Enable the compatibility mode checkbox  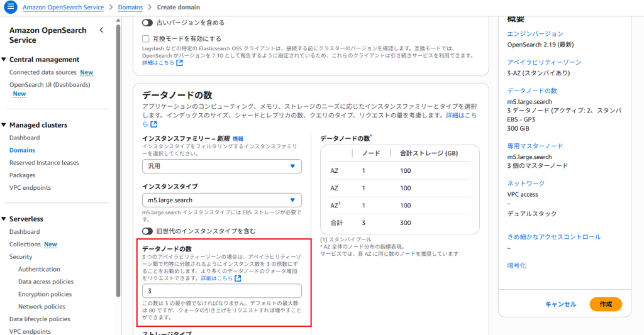[x=145, y=38]
